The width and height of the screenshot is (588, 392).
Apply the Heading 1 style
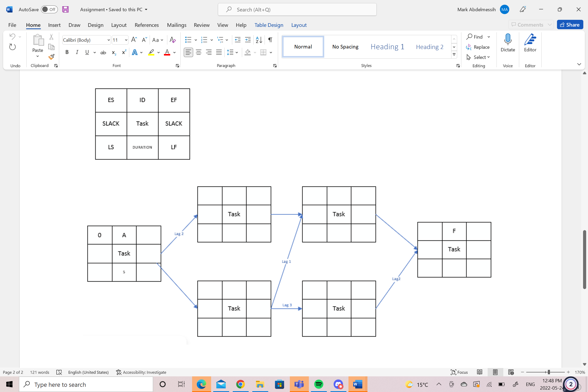tap(387, 47)
